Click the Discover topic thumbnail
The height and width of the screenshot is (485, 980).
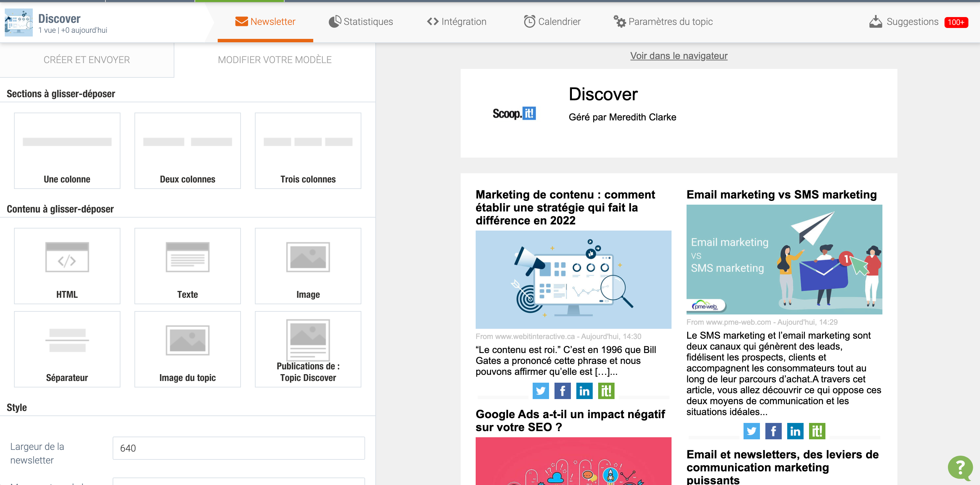[19, 23]
